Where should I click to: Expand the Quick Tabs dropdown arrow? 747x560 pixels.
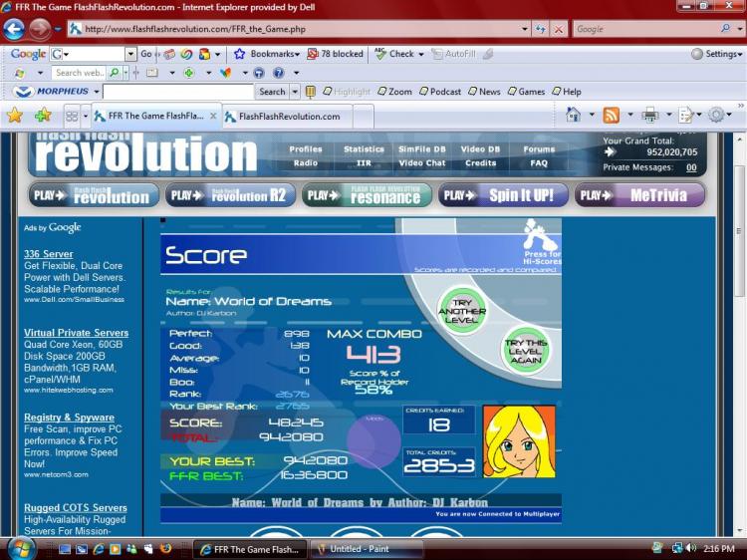pos(86,116)
